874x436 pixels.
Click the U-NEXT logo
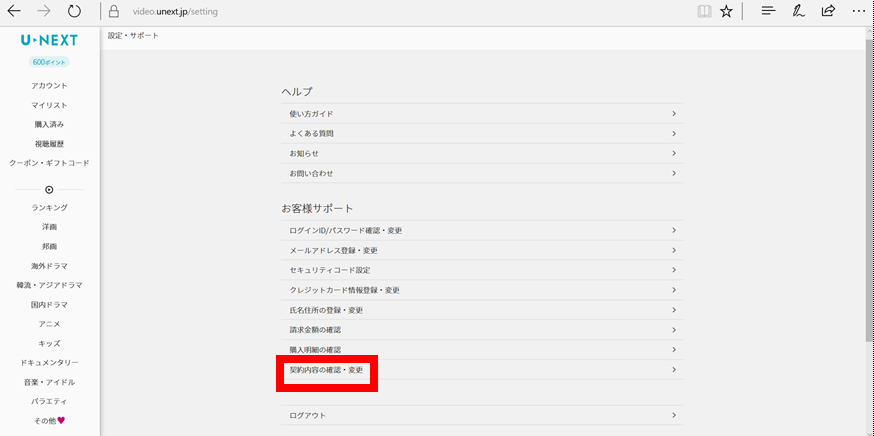(49, 40)
